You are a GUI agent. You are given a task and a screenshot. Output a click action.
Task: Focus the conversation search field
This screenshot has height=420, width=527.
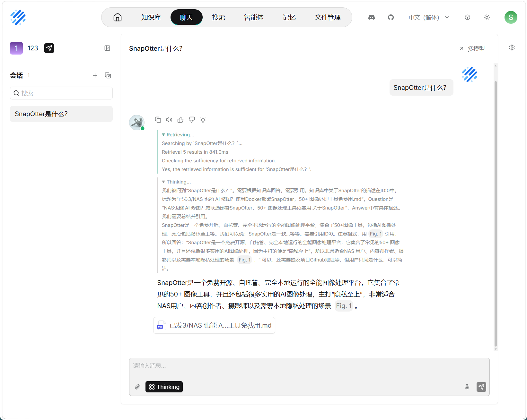point(61,93)
